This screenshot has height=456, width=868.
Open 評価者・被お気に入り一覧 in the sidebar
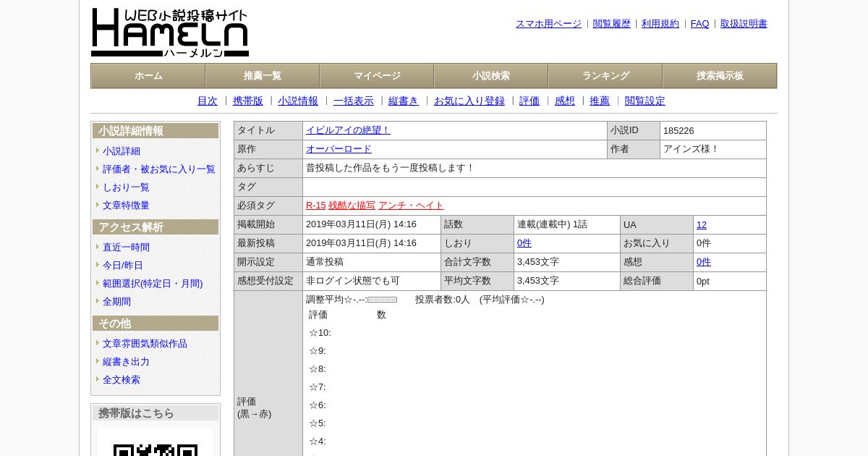tap(159, 169)
